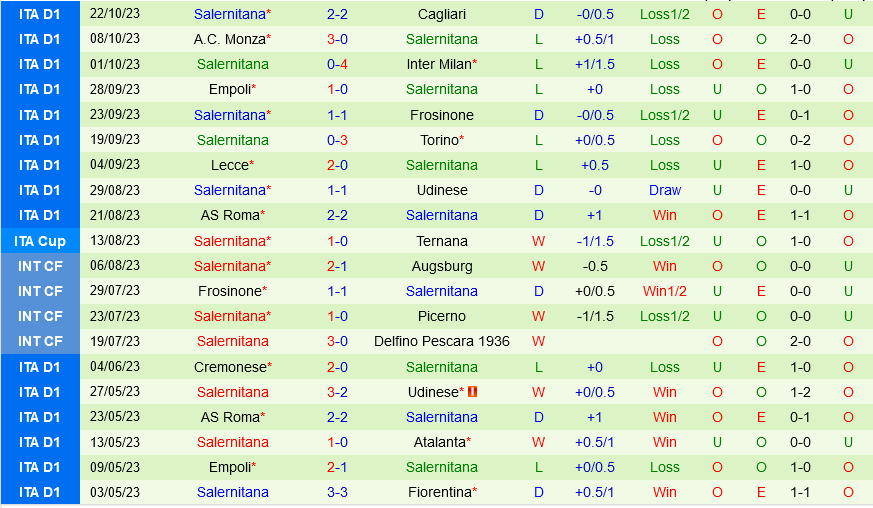The image size is (873, 508).
Task: Click the INT CF label for 06/08/23
Action: [x=40, y=266]
